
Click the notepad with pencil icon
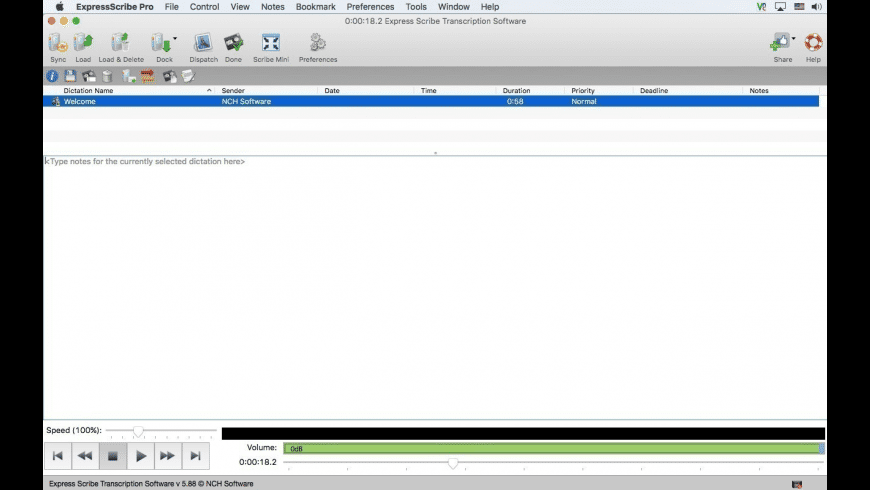coord(189,76)
